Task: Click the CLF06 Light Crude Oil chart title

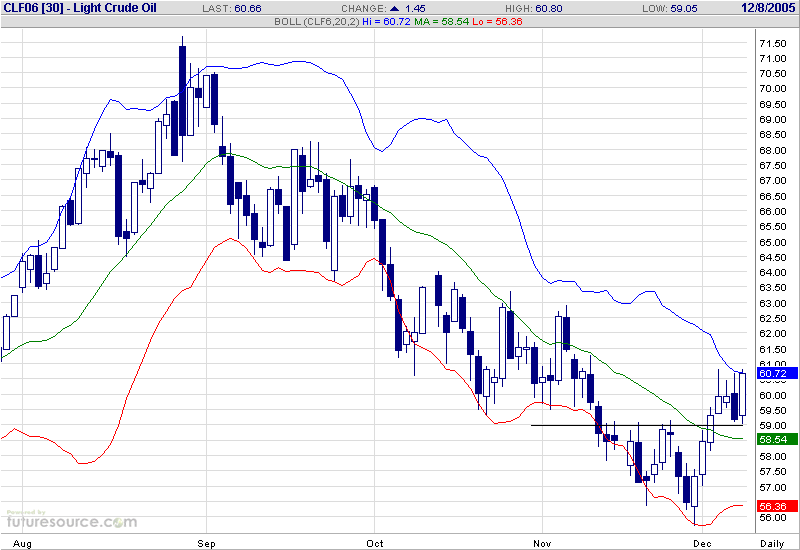Action: pyautogui.click(x=80, y=8)
